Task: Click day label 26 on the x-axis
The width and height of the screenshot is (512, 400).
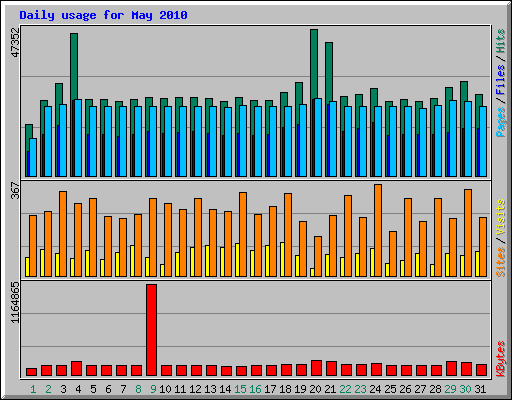Action: tap(405, 389)
